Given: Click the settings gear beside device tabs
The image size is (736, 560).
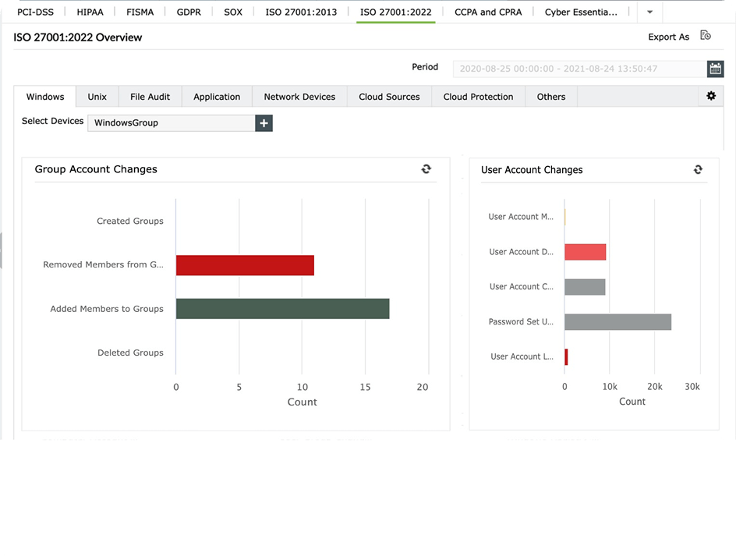Looking at the screenshot, I should coord(710,95).
